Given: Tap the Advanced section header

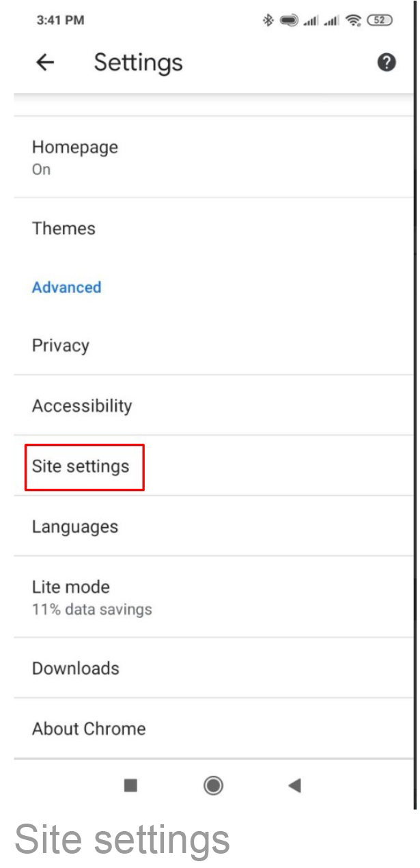Looking at the screenshot, I should (x=66, y=287).
